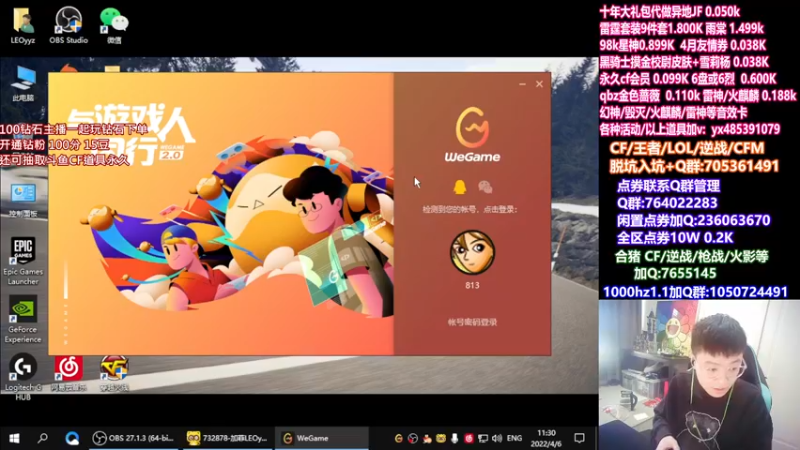Select OBS Studio desktop shortcut
Viewport: 800px width, 450px height.
[x=68, y=26]
